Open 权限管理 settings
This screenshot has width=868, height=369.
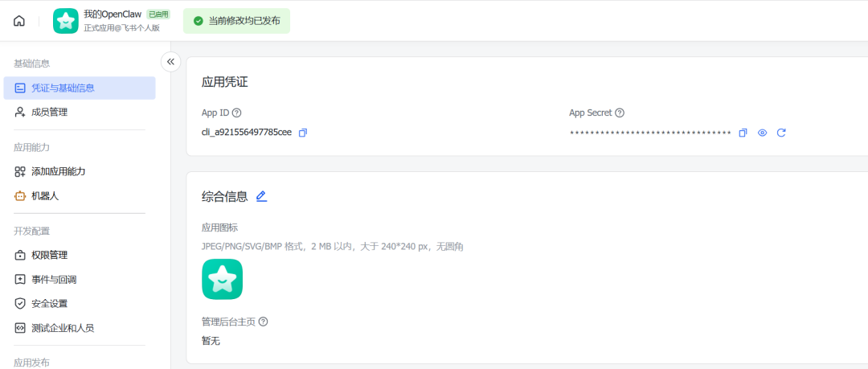tap(49, 255)
